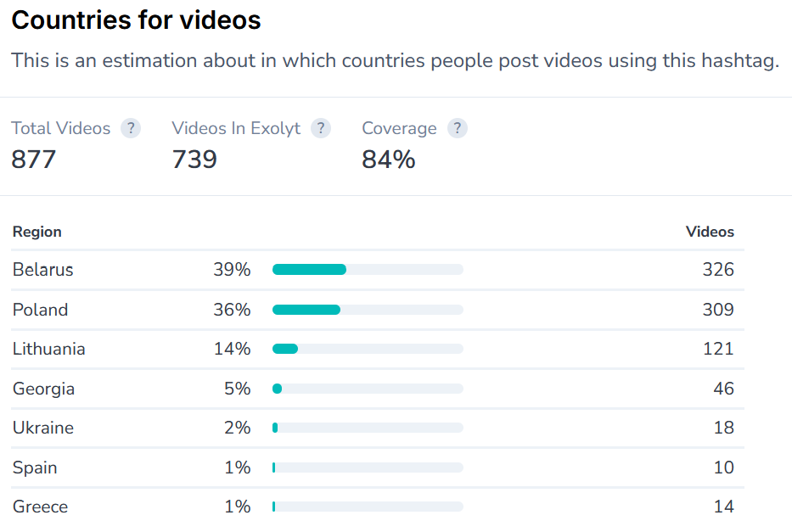
Task: Click the Belarus percentage bar
Action: (x=368, y=270)
